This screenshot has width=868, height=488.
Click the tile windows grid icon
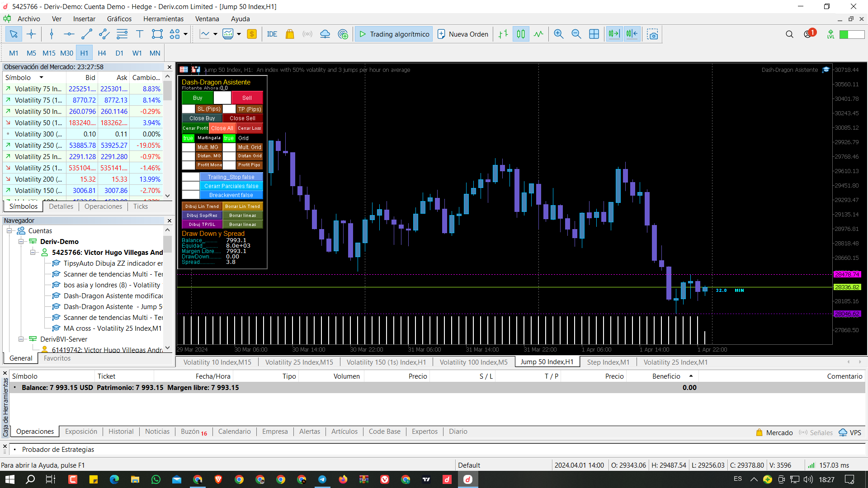594,34
